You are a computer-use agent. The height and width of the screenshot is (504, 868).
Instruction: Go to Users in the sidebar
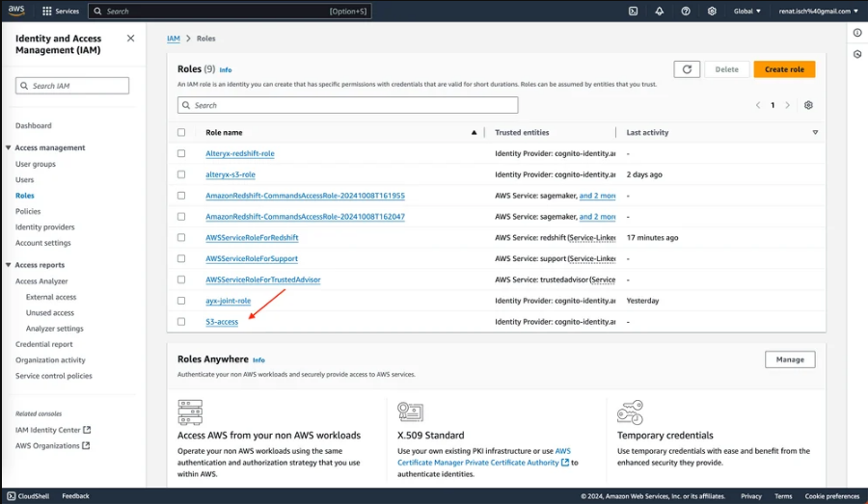(x=24, y=180)
